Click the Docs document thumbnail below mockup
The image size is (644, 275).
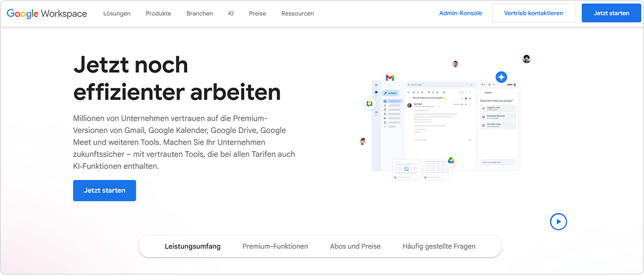coord(407,169)
